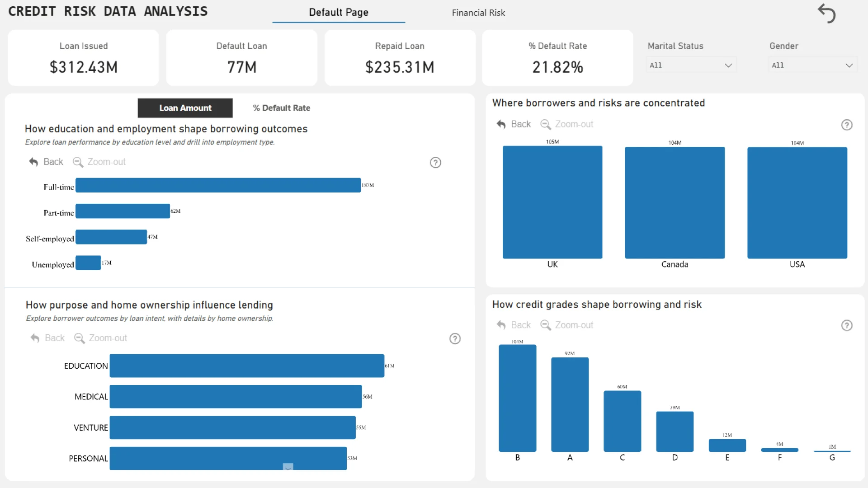868x488 pixels.
Task: Select the Full-time bar
Action: point(218,185)
